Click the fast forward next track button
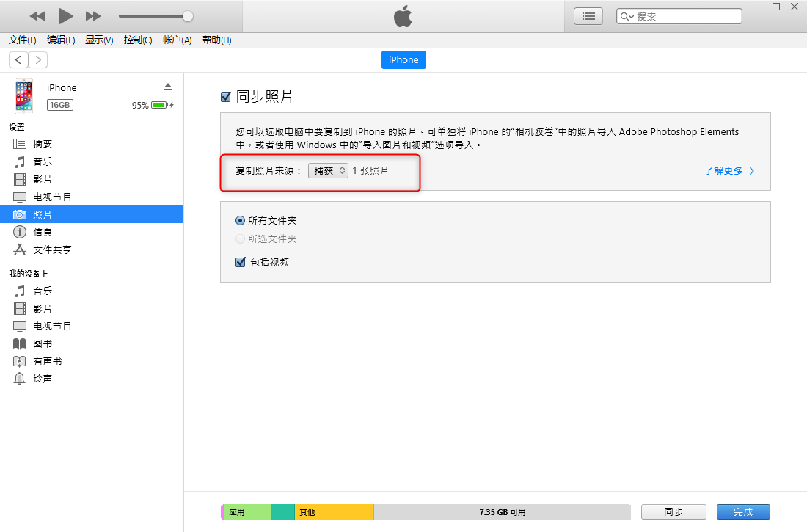The image size is (807, 532). (x=93, y=16)
